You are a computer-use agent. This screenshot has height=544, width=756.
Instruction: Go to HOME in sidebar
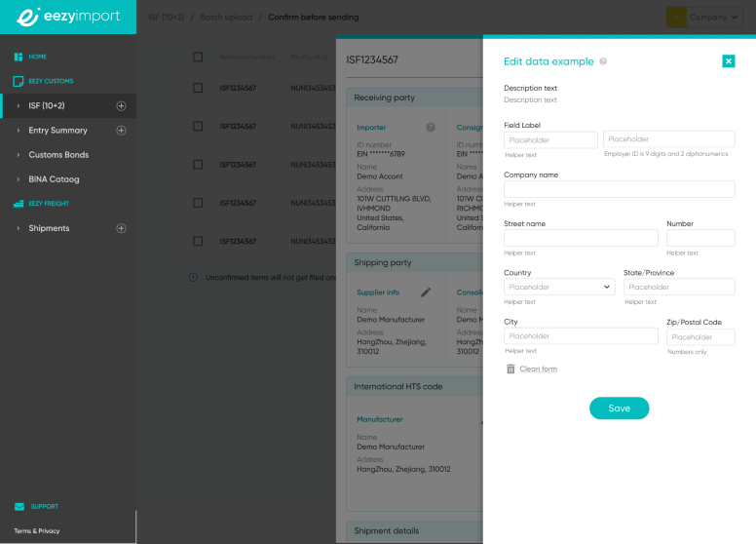(x=38, y=57)
